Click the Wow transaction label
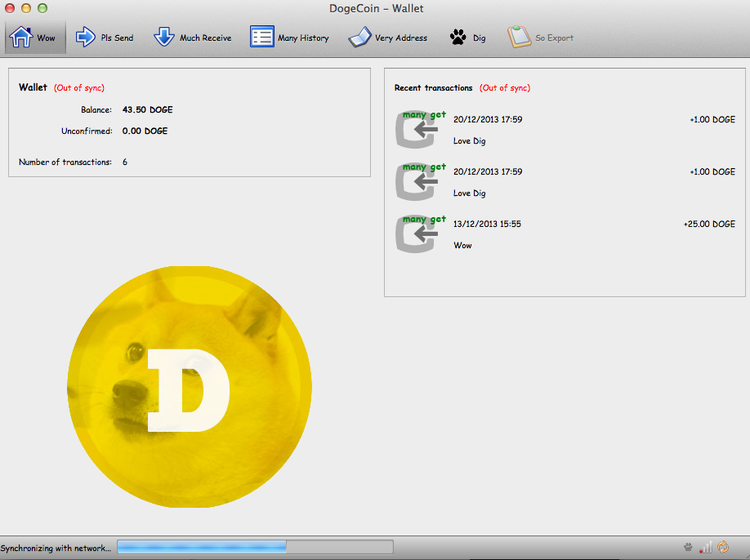 [463, 245]
